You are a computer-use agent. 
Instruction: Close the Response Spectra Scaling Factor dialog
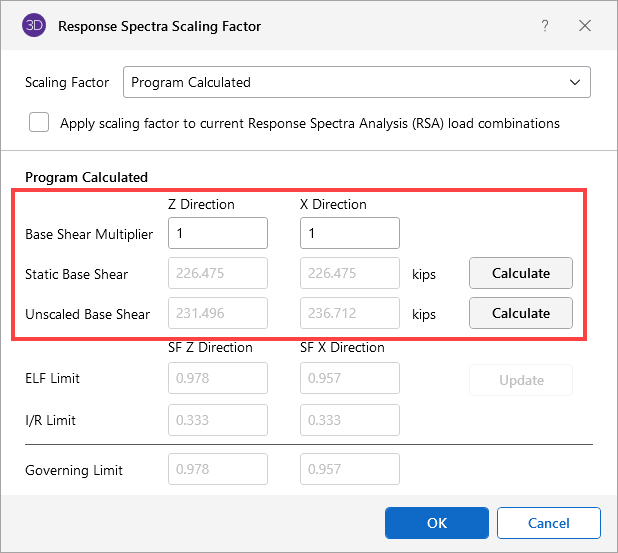click(x=585, y=26)
